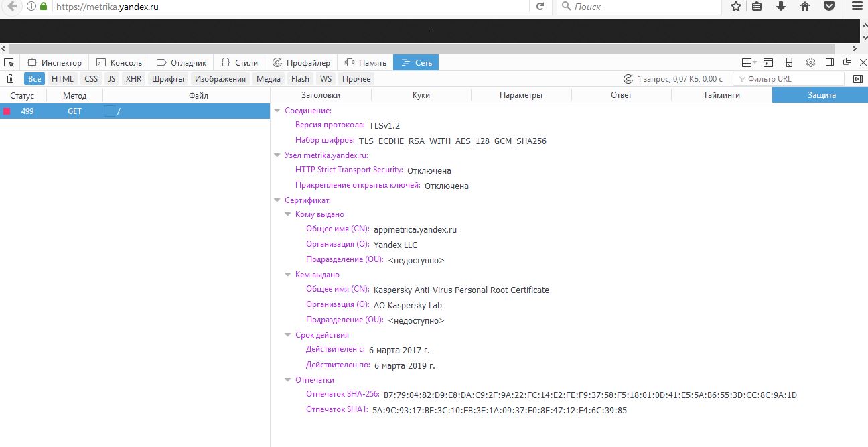The width and height of the screenshot is (868, 447).
Task: Open the Firefox hamburger menu
Action: [857, 7]
